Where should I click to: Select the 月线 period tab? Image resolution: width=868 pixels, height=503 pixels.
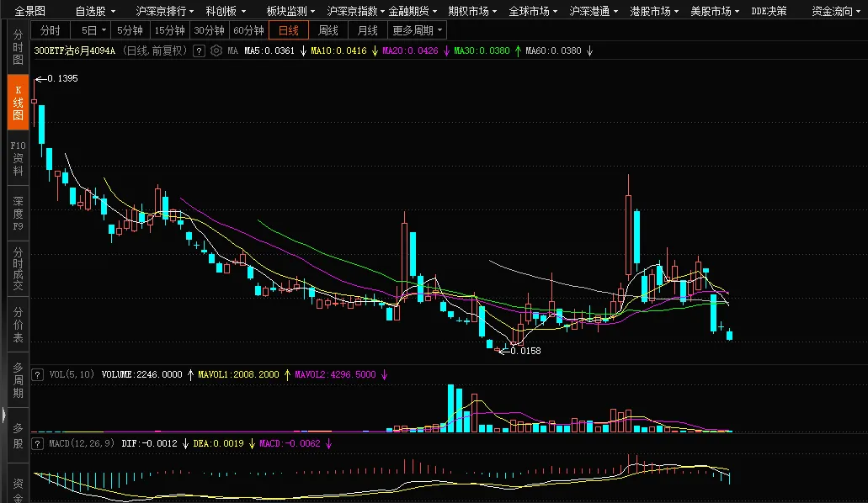(x=368, y=30)
